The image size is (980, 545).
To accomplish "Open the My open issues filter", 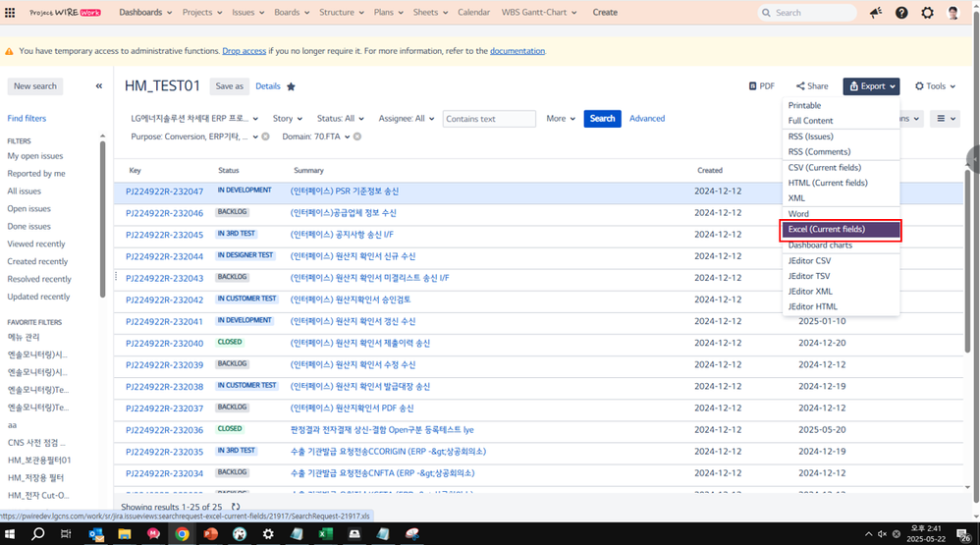I will click(35, 156).
